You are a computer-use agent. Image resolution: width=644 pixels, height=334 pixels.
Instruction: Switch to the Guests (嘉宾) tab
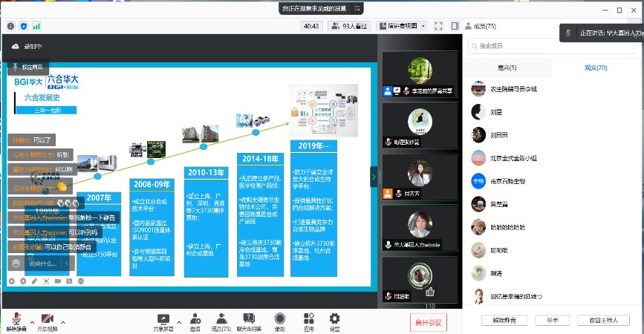(507, 68)
